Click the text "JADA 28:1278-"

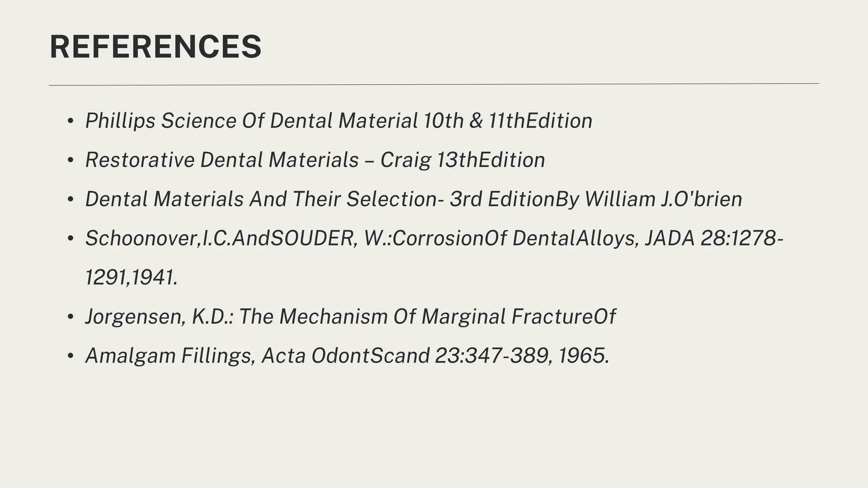pyautogui.click(x=714, y=238)
